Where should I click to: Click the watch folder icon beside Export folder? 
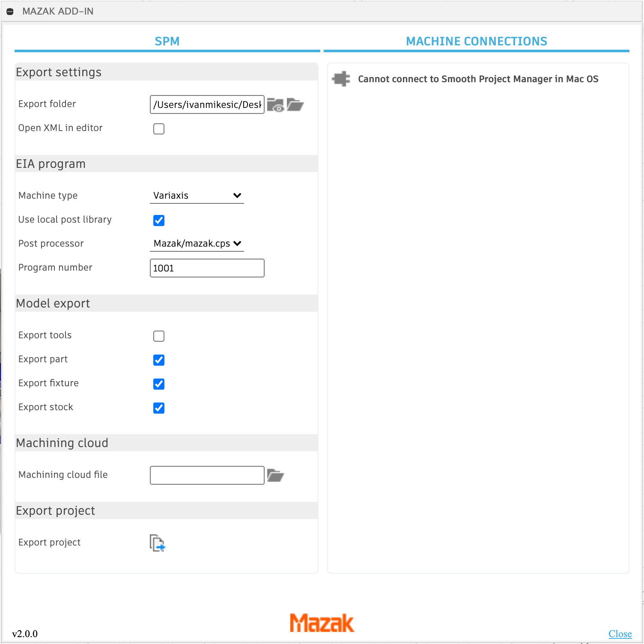click(275, 104)
